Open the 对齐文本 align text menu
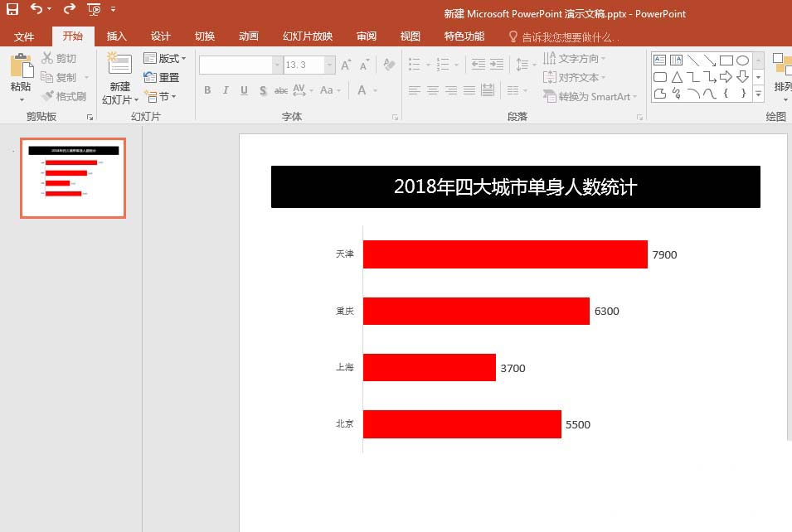This screenshot has width=792, height=532. click(x=574, y=77)
